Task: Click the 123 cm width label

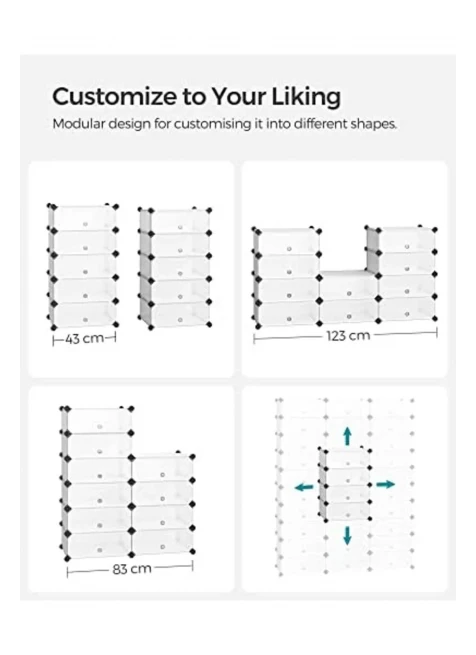Action: 348,336
